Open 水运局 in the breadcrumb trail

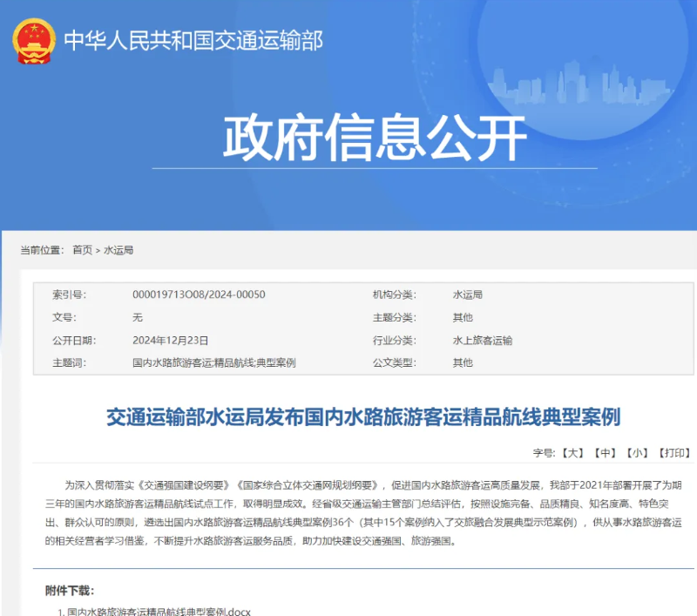(118, 250)
